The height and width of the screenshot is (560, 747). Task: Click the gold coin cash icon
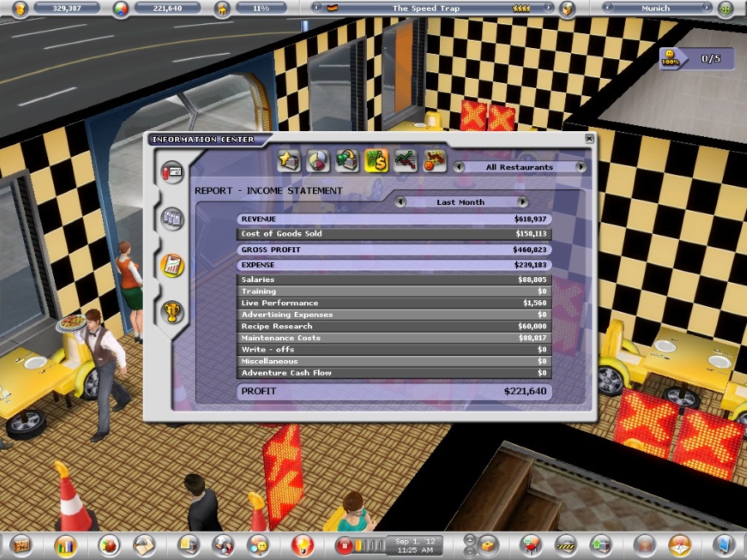(x=20, y=8)
